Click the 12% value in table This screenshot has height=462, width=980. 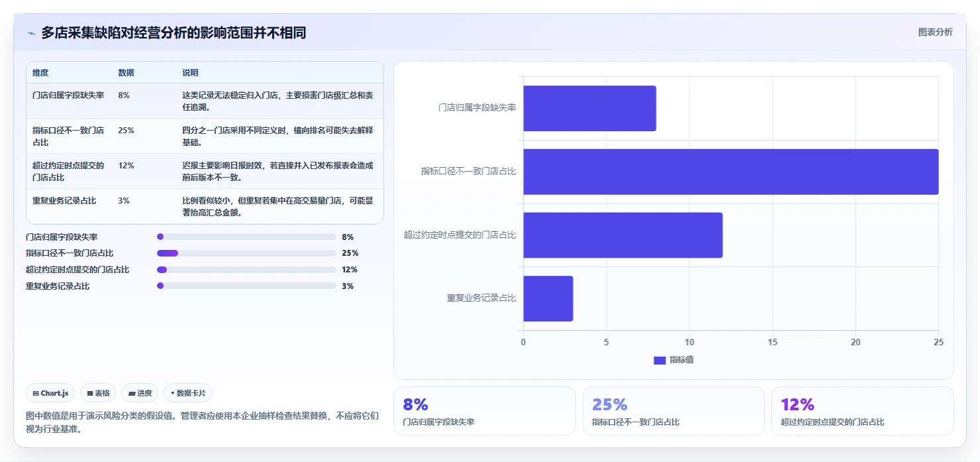pos(126,166)
